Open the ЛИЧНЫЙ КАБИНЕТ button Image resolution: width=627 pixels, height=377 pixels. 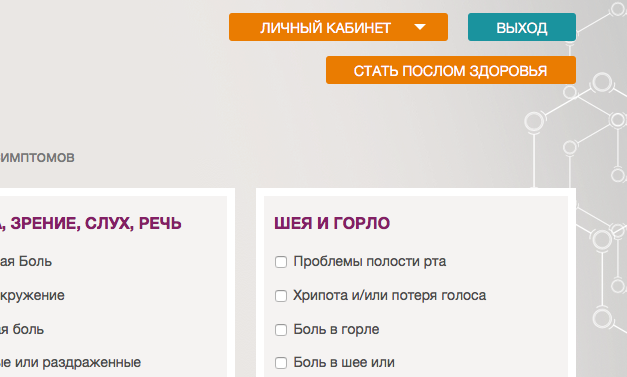(x=338, y=27)
